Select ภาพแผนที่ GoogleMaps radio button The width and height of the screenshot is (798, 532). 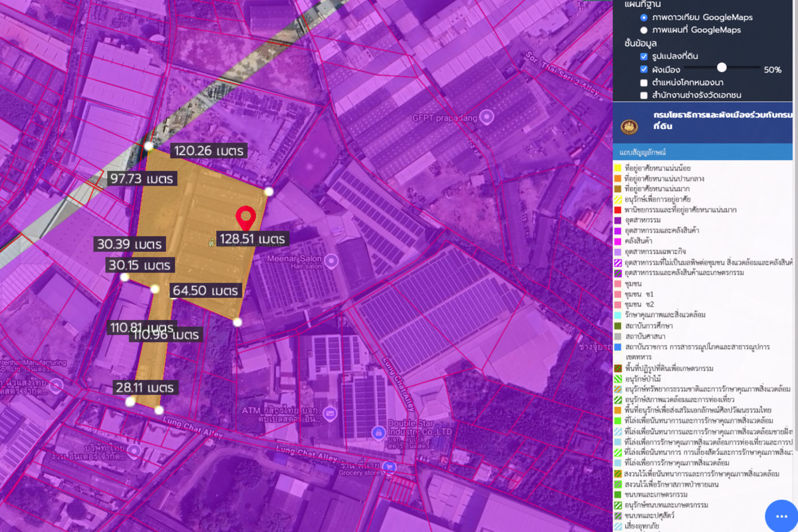click(644, 30)
